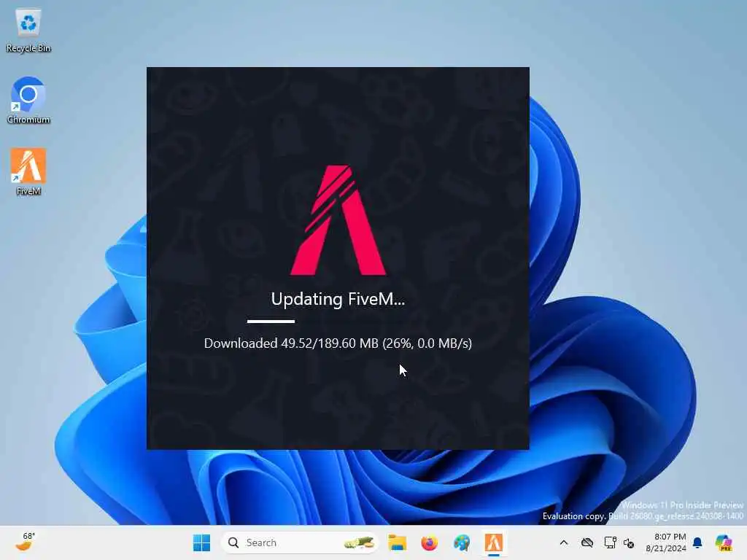Open the colorful globe app in taskbar
747x560 pixels.
[x=462, y=542]
